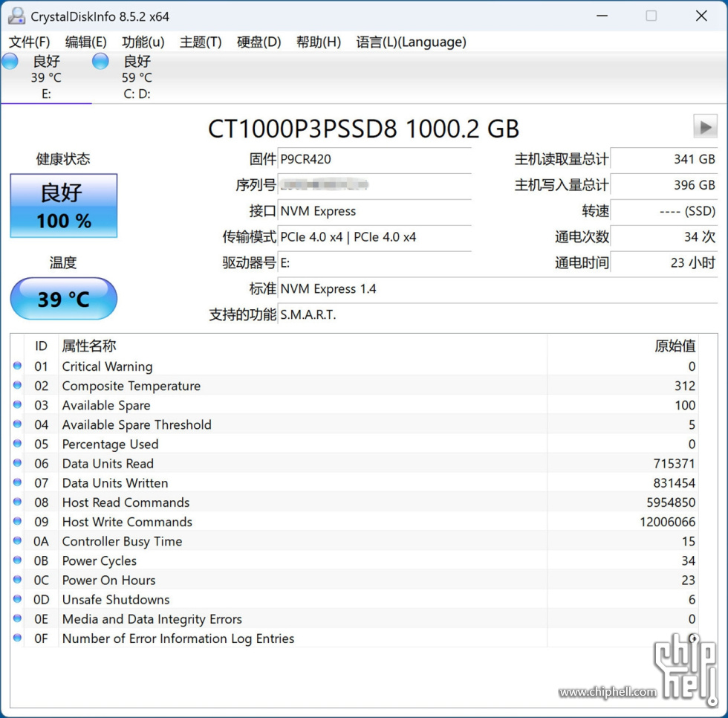Select the Percentage Used row
The height and width of the screenshot is (718, 728).
[x=355, y=444]
